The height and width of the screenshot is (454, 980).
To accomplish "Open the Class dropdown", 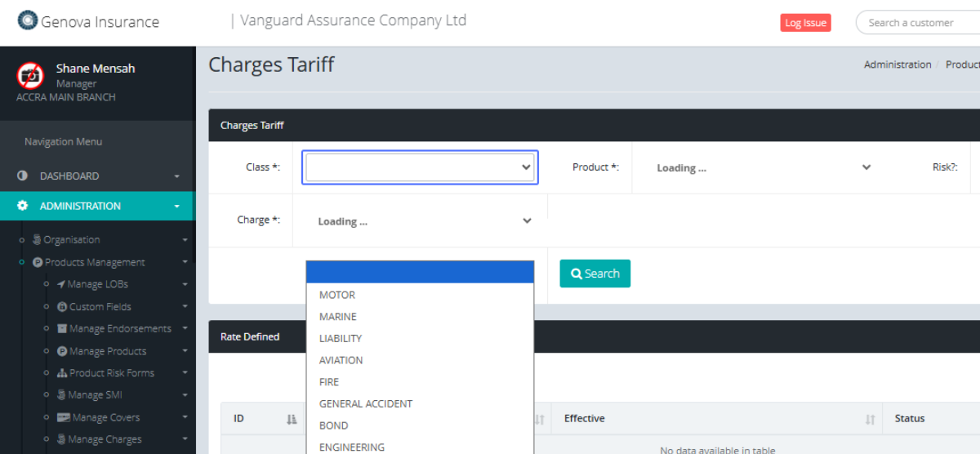I will tap(420, 167).
